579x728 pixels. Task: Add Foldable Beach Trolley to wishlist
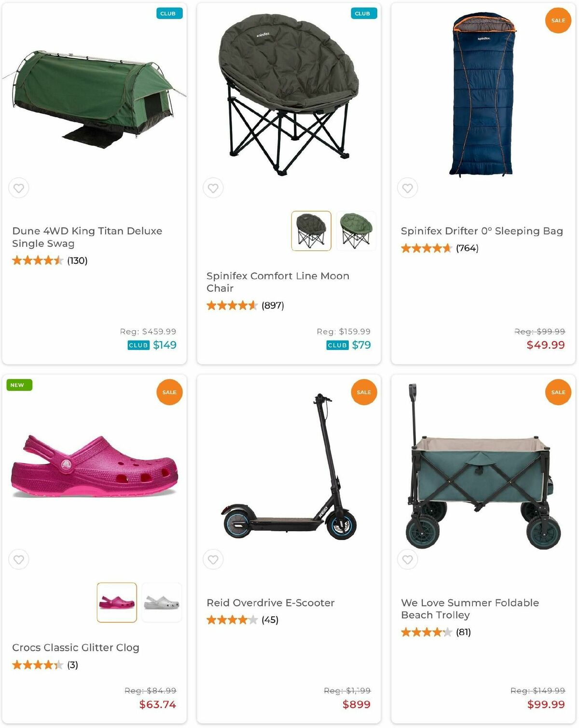[x=408, y=560]
